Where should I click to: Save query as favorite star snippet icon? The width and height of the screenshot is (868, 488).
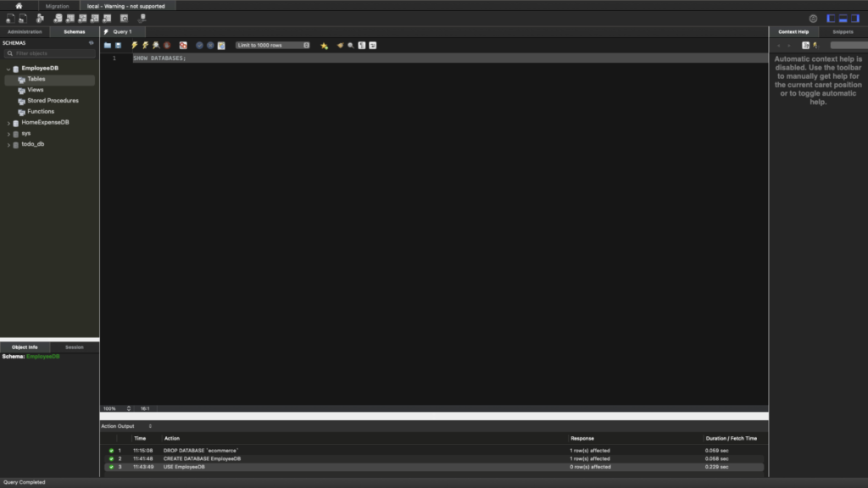[324, 45]
